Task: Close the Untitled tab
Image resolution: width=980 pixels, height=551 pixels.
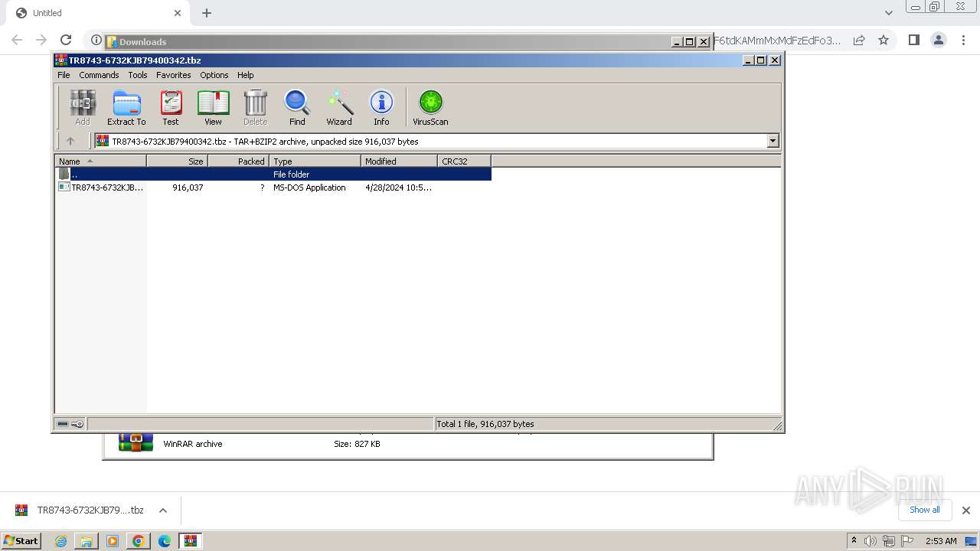Action: 178,13
